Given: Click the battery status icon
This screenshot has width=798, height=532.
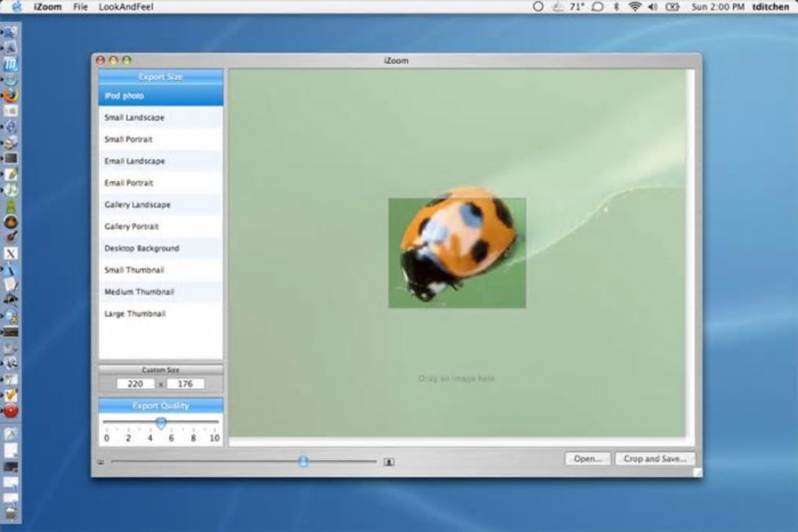Looking at the screenshot, I should [672, 6].
